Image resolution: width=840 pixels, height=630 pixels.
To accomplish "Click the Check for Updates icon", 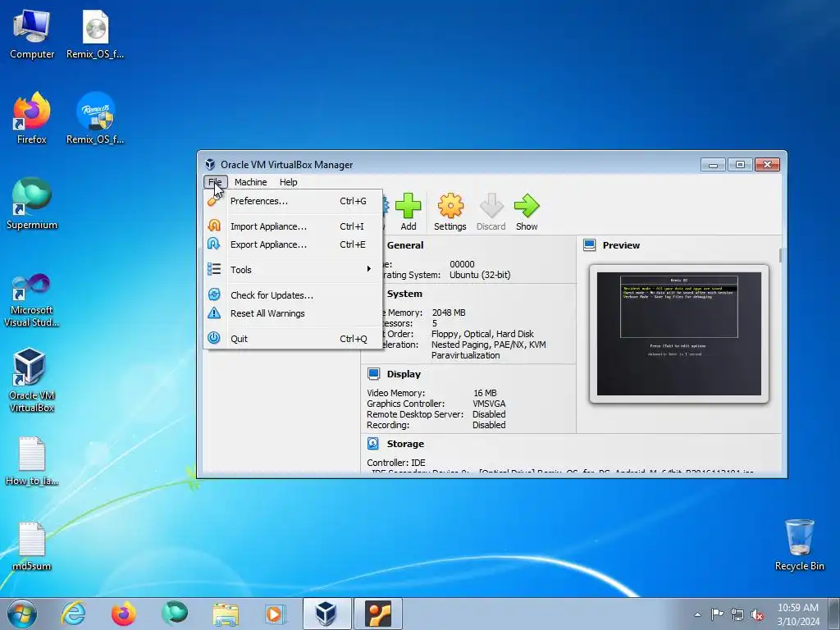I will [x=214, y=294].
